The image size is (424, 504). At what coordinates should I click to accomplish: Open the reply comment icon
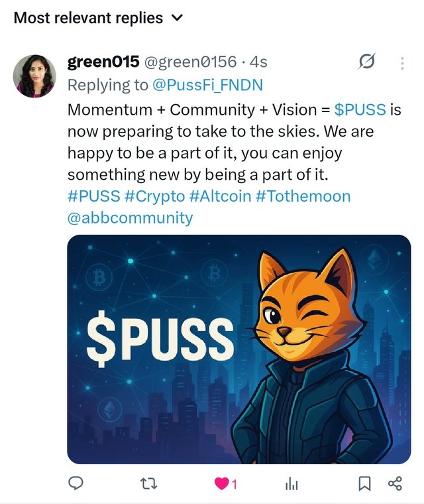[76, 483]
